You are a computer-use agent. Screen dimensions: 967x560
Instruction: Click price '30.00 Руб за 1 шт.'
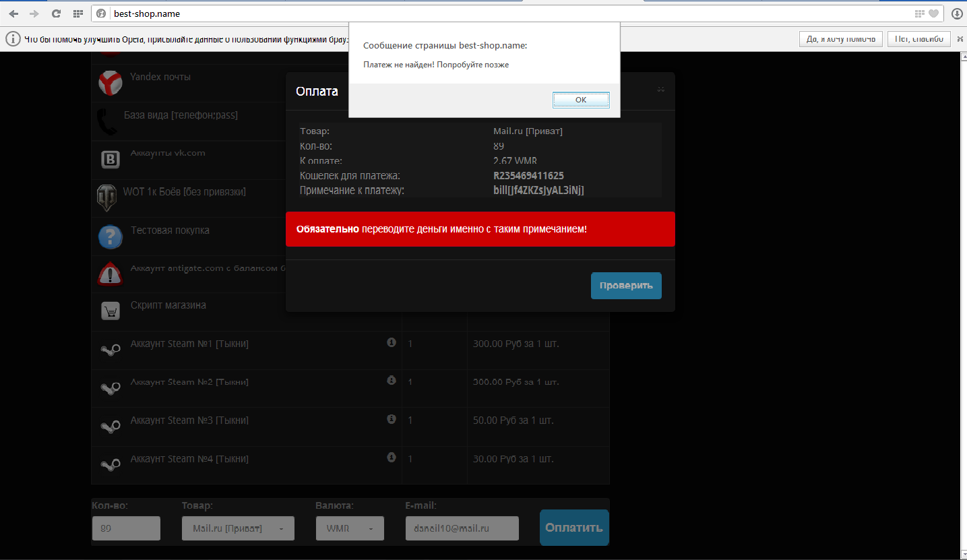[x=513, y=459]
